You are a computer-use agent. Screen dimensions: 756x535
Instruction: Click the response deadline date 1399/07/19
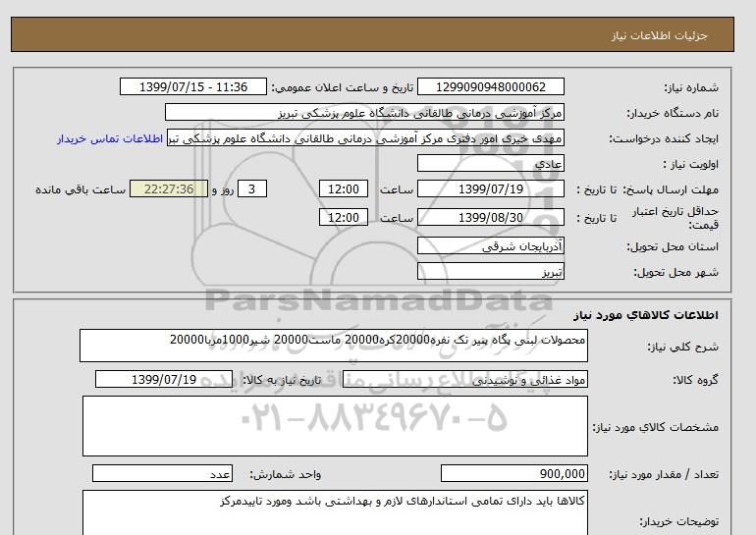pyautogui.click(x=490, y=188)
